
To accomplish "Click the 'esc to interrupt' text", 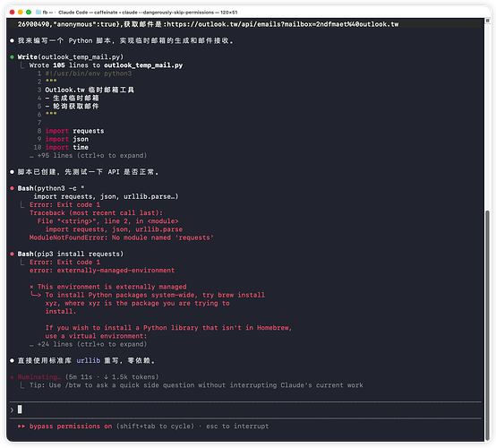I will pos(237,426).
